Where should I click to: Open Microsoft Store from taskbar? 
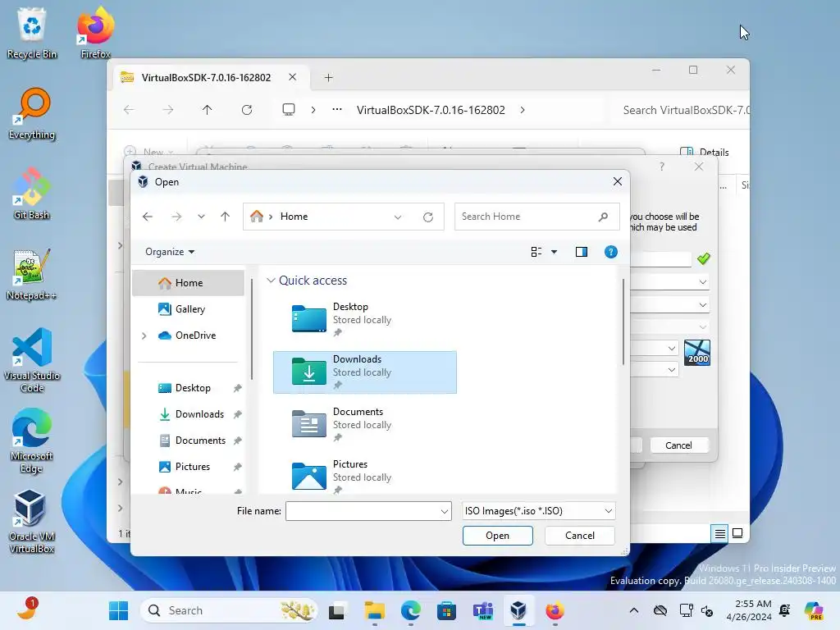click(446, 610)
